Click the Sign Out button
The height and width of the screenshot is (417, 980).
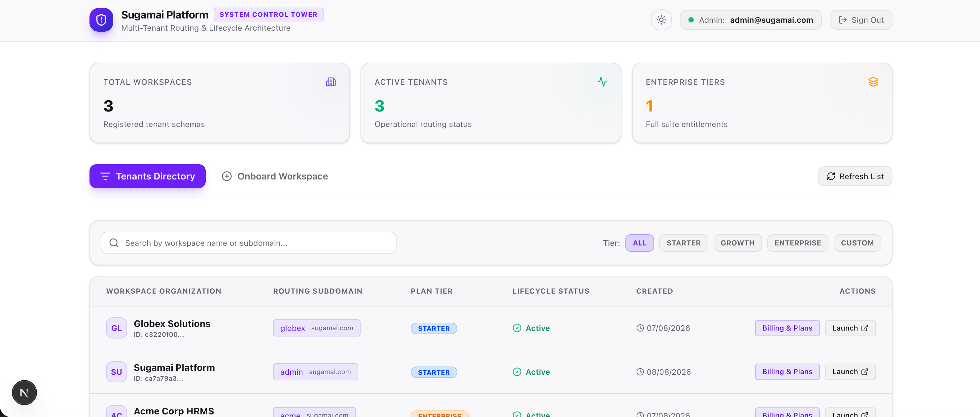860,20
